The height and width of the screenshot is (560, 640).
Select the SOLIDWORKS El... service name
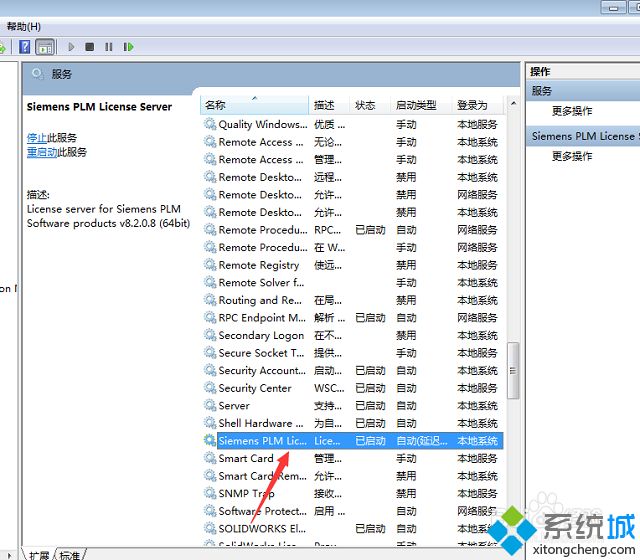point(262,529)
